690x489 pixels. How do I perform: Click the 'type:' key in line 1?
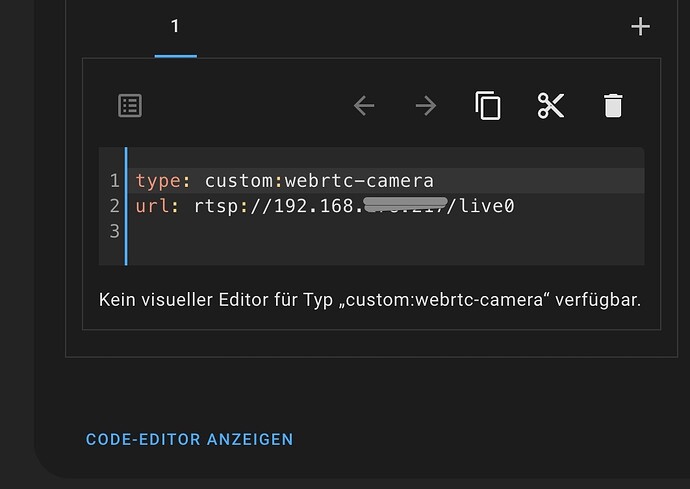pyautogui.click(x=163, y=181)
